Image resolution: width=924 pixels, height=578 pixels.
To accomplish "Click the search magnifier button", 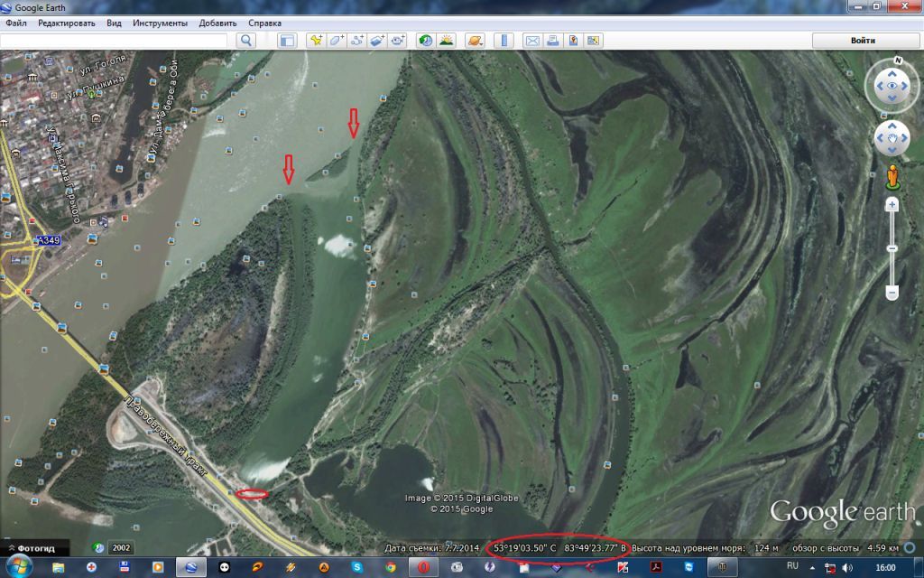I will coord(246,41).
